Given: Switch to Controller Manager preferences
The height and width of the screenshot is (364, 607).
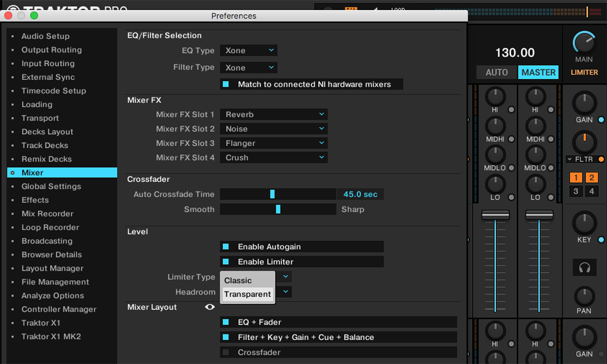Looking at the screenshot, I should [x=59, y=309].
